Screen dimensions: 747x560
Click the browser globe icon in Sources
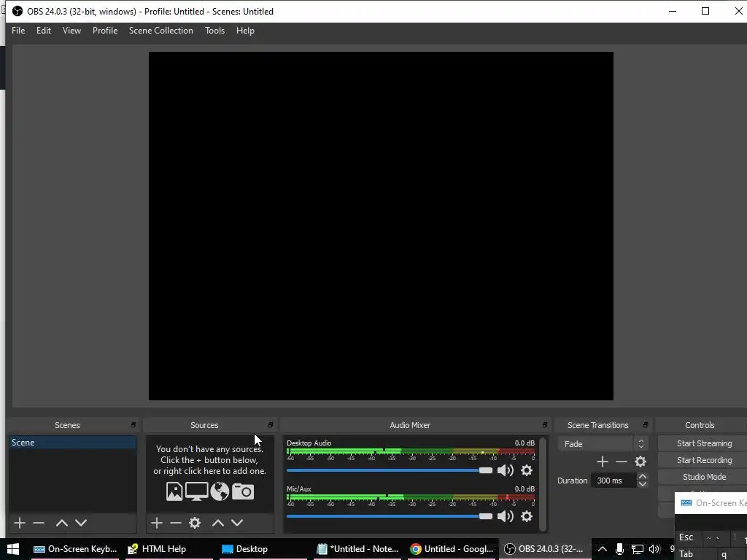pyautogui.click(x=220, y=491)
